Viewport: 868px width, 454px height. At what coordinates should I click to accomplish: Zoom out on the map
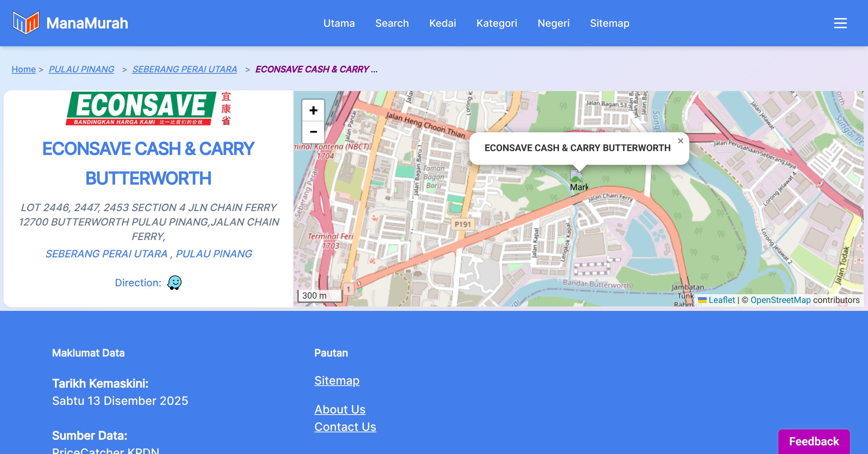[313, 132]
